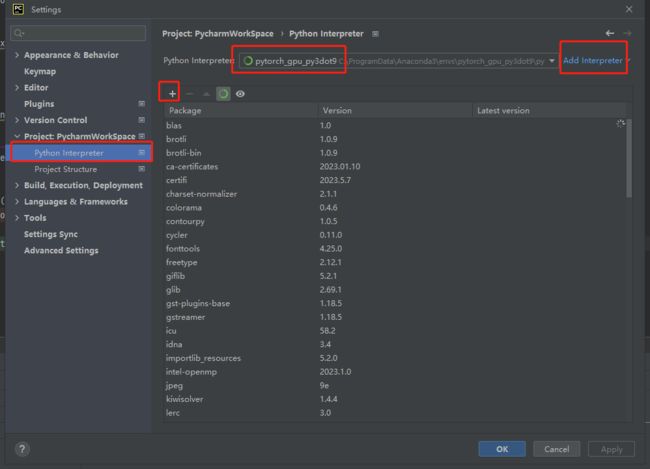Select the contourpy package row
Screen dimensions: 650x469
coord(395,221)
